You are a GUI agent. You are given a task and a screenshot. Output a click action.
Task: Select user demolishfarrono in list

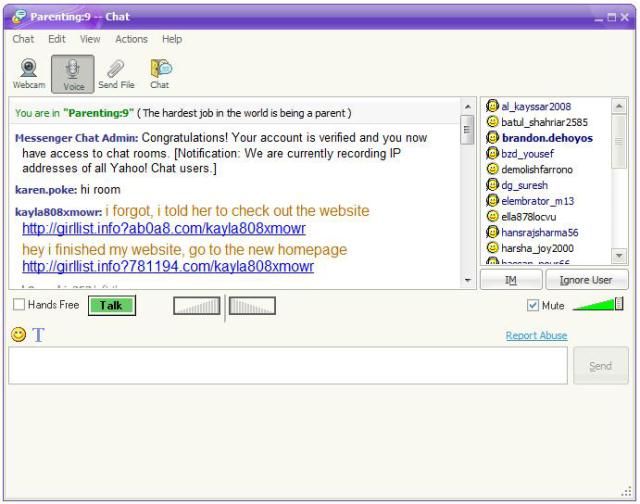(537, 169)
